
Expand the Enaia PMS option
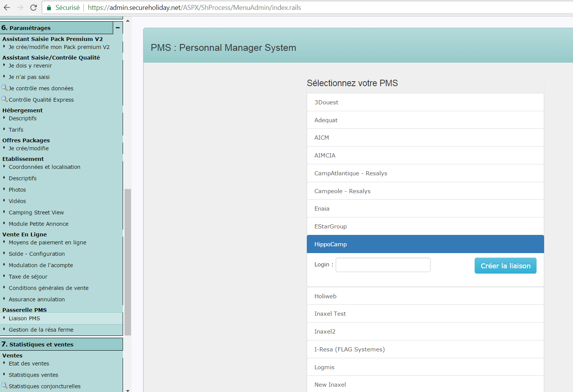[425, 208]
